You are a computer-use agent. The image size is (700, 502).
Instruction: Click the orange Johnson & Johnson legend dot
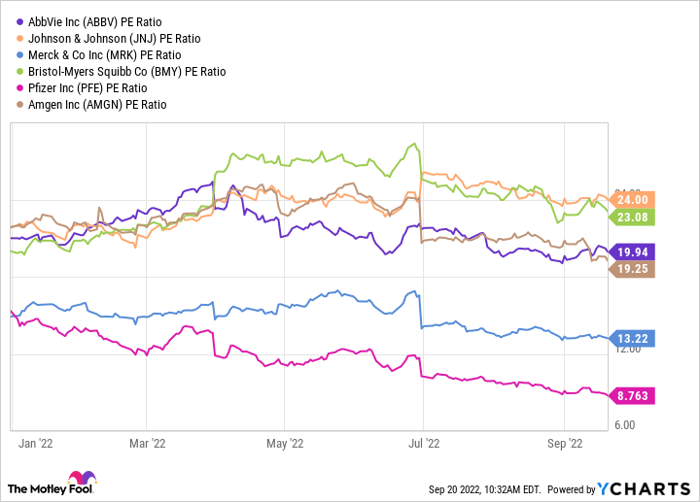[x=21, y=38]
